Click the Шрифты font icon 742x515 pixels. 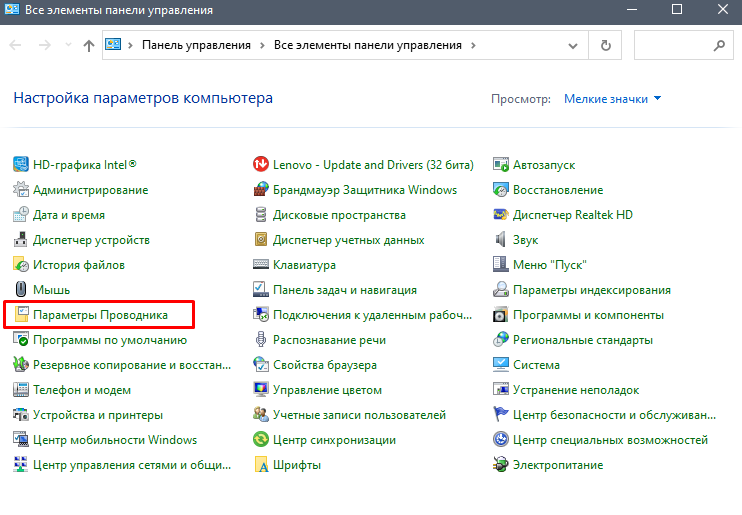click(x=261, y=465)
